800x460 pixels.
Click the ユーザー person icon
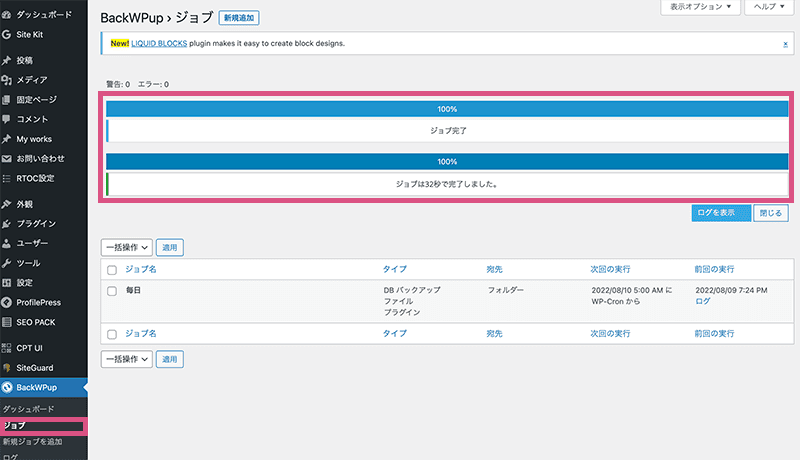(x=6, y=244)
